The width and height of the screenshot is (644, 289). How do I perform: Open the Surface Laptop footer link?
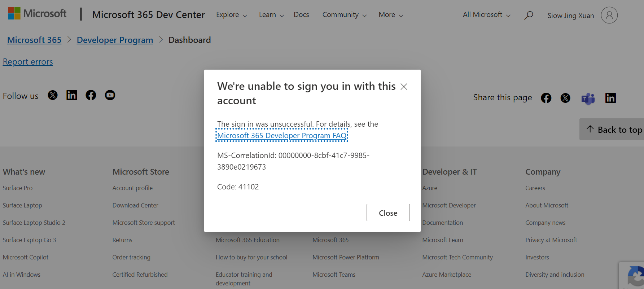[x=22, y=205]
